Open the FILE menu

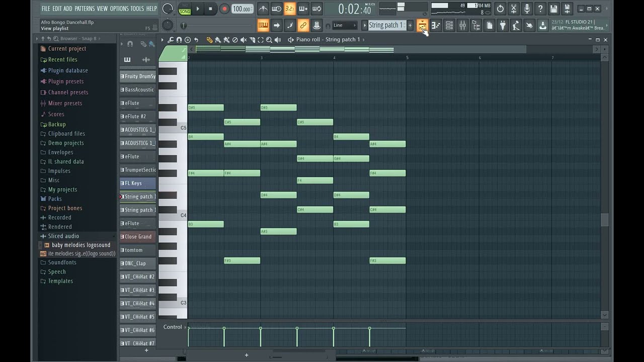(46, 9)
